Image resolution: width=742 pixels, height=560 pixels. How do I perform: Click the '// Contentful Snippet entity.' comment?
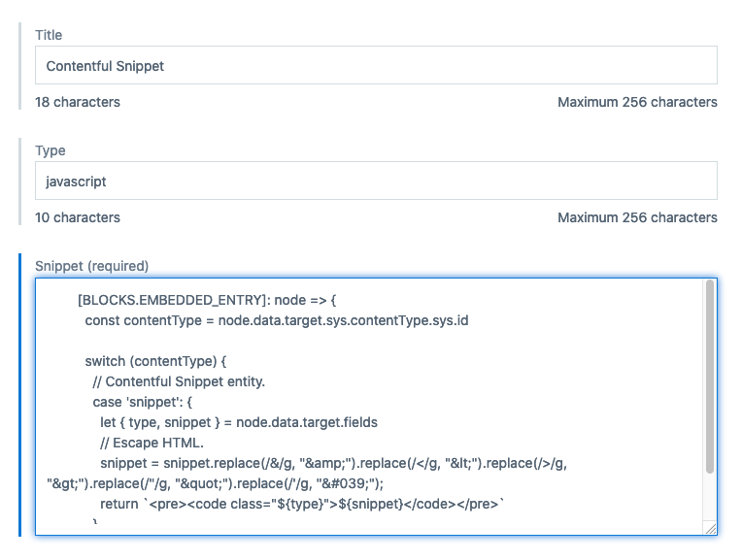click(179, 381)
